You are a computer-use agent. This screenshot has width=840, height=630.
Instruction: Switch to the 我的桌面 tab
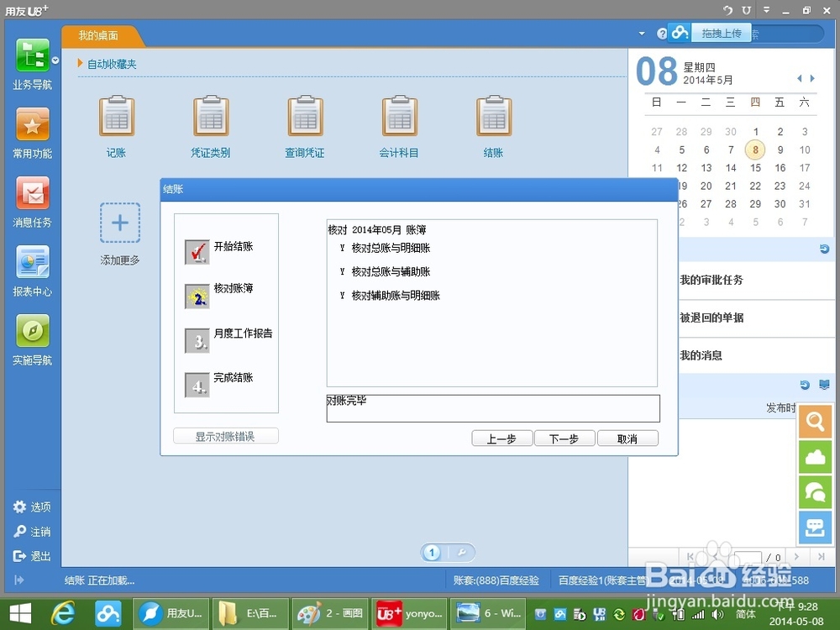[100, 36]
